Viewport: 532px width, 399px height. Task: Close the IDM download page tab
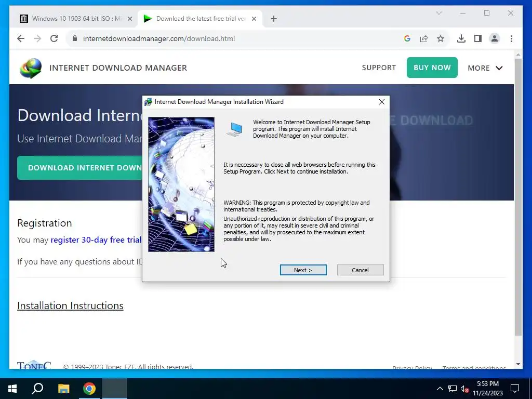254,19
